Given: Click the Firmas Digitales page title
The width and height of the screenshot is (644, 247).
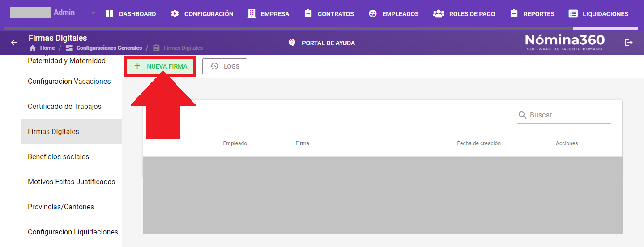Looking at the screenshot, I should click(58, 38).
